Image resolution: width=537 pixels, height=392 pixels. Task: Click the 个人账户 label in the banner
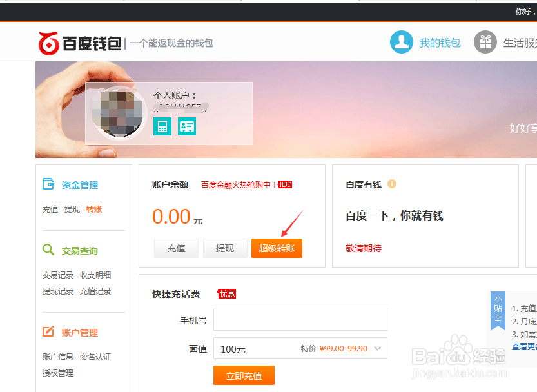174,95
